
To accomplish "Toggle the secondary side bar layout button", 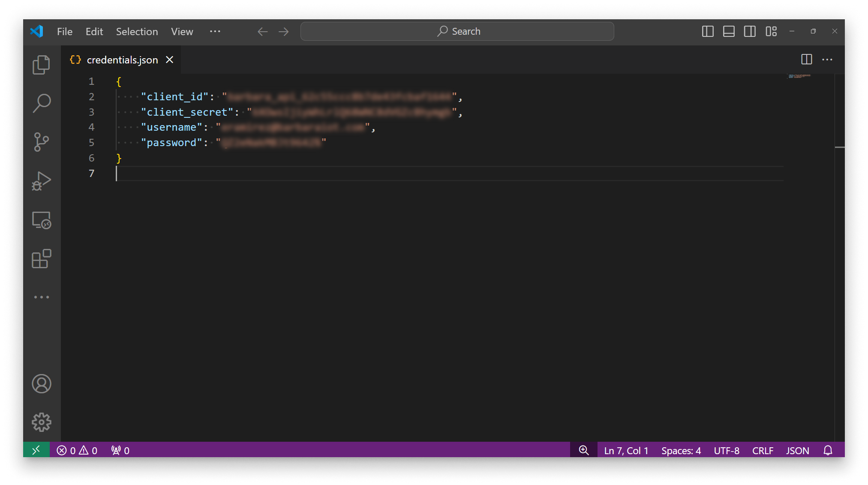I will point(750,31).
